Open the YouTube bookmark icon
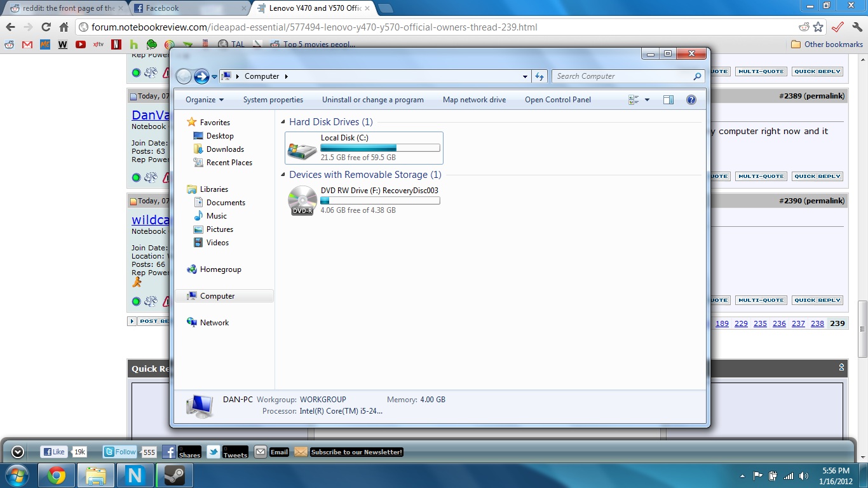The image size is (868, 488). (x=81, y=44)
